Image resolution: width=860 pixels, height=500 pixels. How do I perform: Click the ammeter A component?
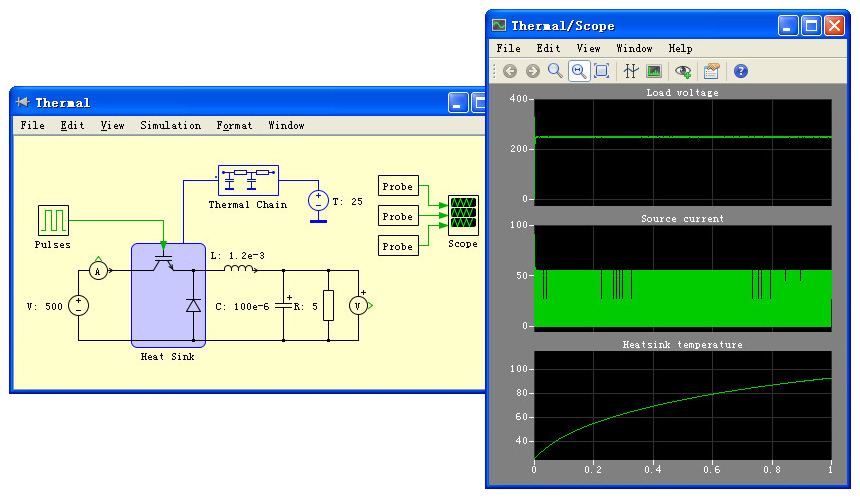point(98,271)
